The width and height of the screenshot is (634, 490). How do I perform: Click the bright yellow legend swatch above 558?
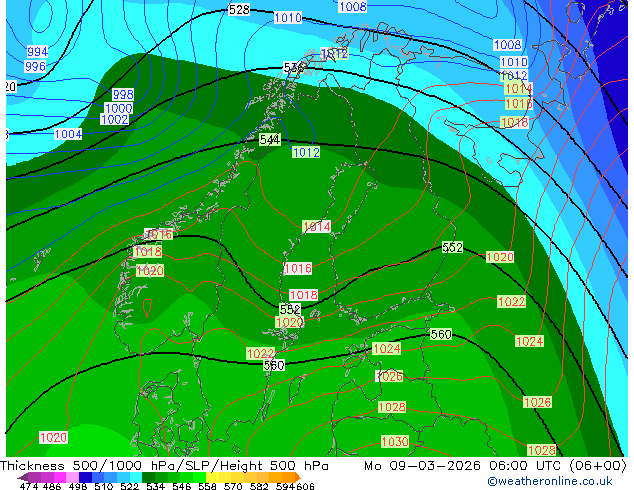(x=212, y=477)
